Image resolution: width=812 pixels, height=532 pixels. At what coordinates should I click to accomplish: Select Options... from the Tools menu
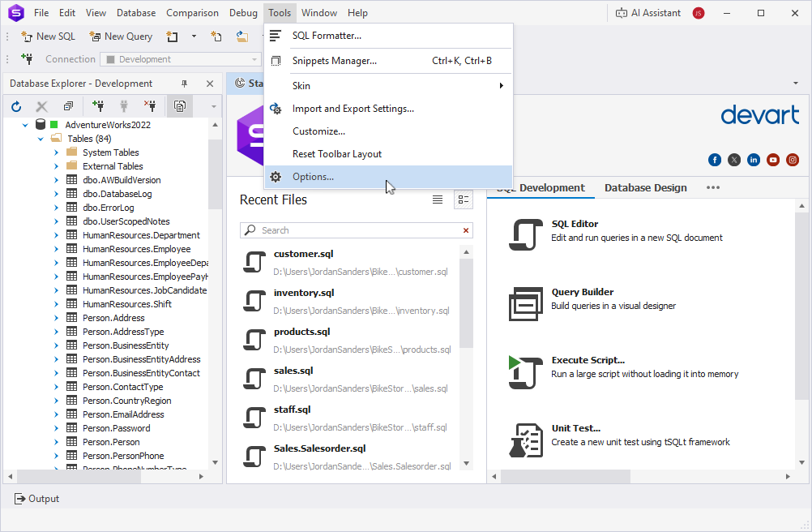[x=313, y=177]
